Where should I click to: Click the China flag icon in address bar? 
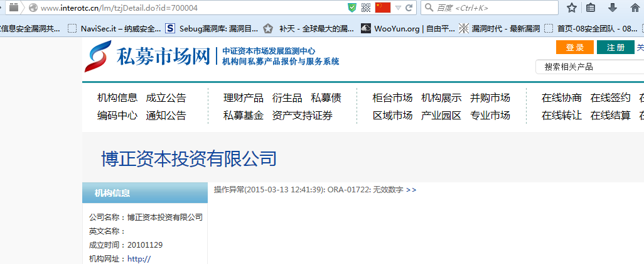tap(382, 8)
